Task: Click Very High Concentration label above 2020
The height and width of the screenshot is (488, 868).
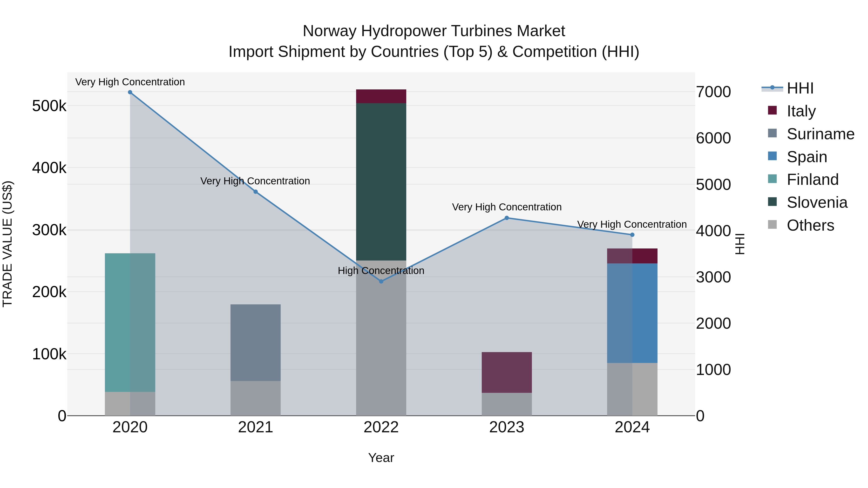Action: coord(130,82)
